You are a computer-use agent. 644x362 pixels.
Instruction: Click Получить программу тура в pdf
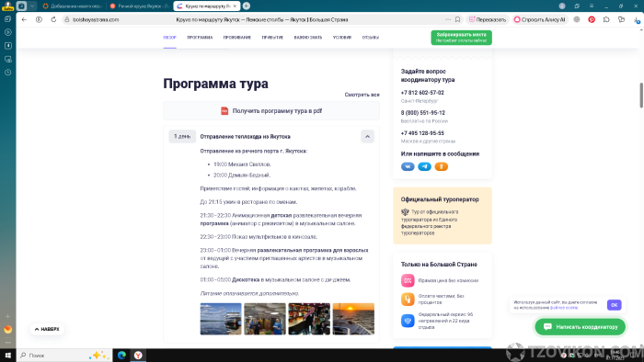click(x=271, y=110)
